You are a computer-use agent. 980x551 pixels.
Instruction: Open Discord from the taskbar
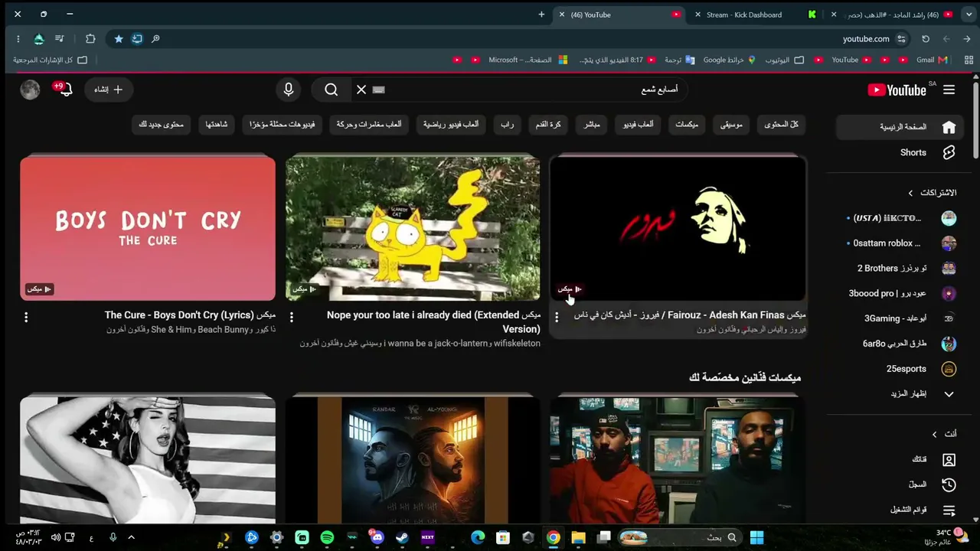[377, 537]
